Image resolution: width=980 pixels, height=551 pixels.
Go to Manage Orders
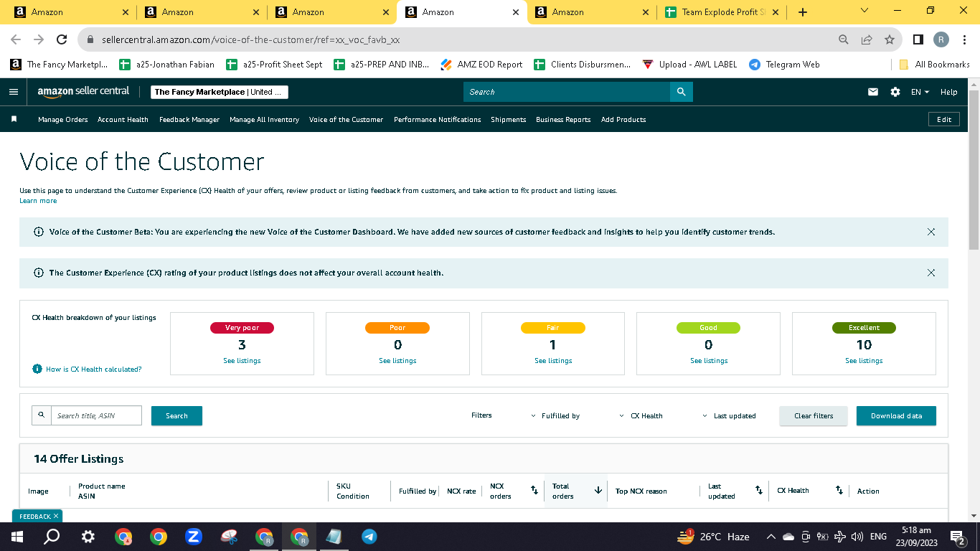[x=63, y=120]
